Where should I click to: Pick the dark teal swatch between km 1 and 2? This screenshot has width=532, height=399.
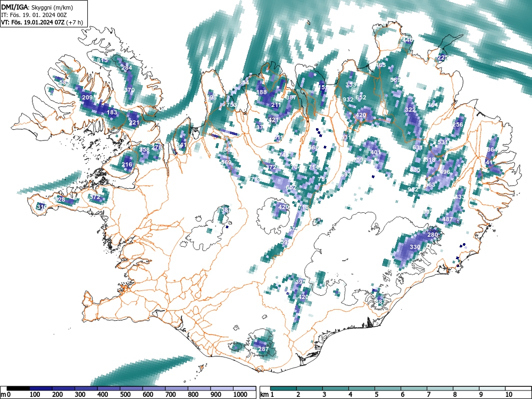(x=284, y=388)
